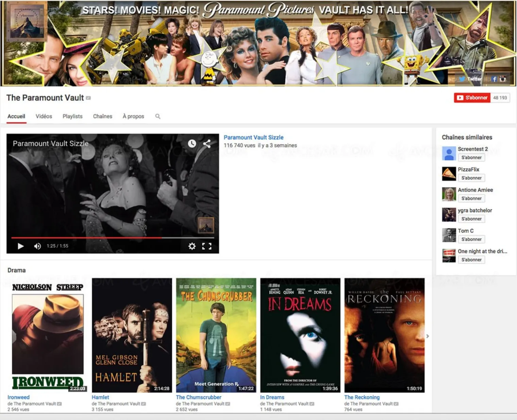Open channel search with the magnifier icon
The height and width of the screenshot is (420, 517).
point(157,116)
